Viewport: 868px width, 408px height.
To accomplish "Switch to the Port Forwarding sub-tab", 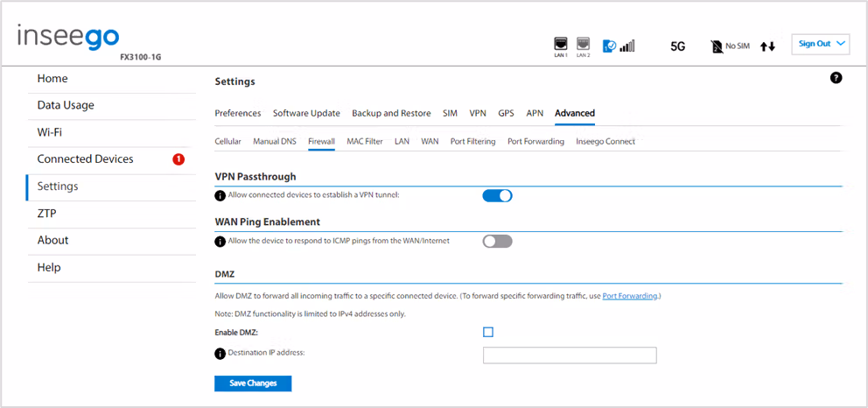I will [x=535, y=142].
